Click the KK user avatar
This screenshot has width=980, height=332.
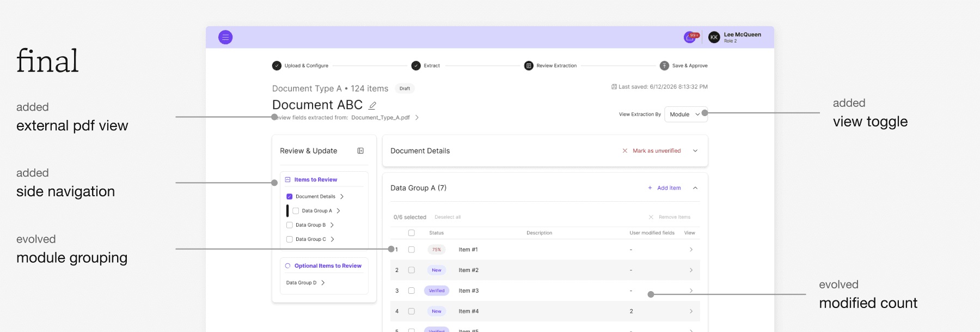[714, 37]
